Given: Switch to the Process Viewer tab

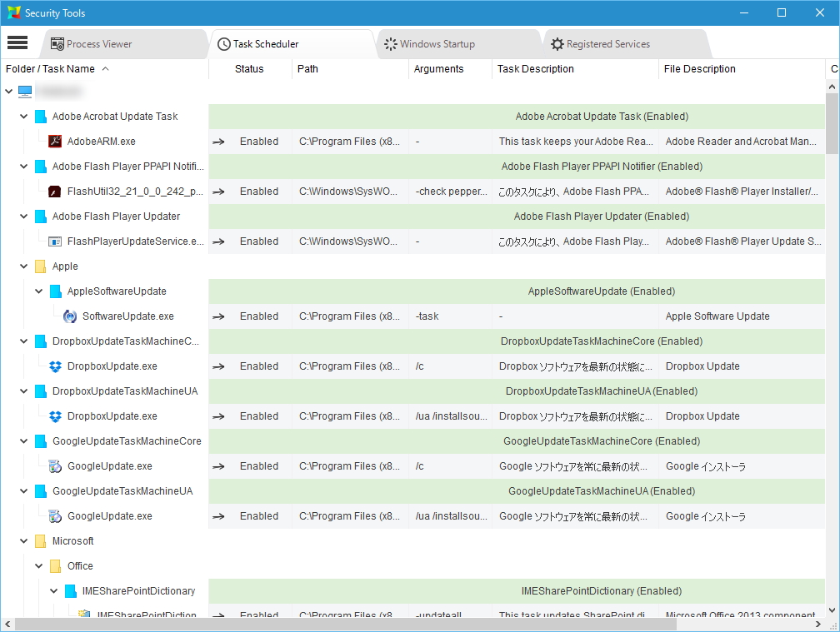Looking at the screenshot, I should [123, 44].
